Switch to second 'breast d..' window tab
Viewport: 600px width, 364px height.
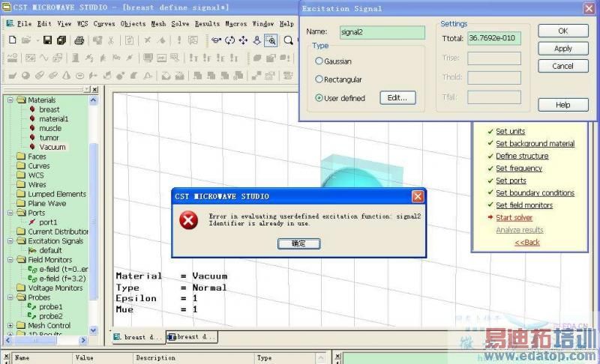pyautogui.click(x=192, y=337)
